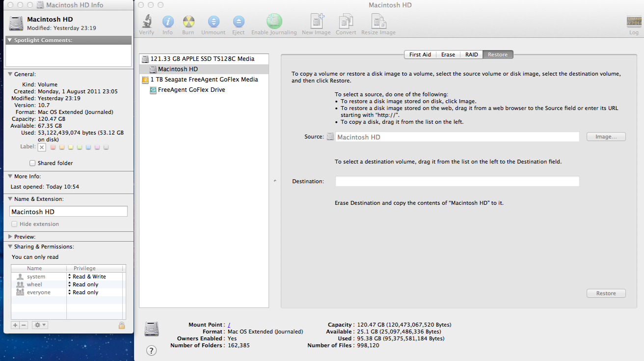Click the drive icon in the Info window header
Screen dimensions: 644x361
16,24
